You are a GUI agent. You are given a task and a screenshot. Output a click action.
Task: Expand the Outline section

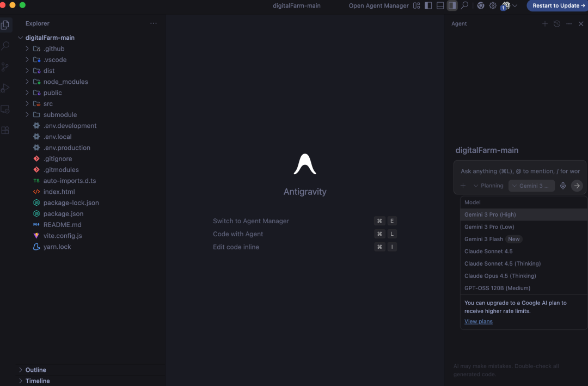click(x=36, y=370)
